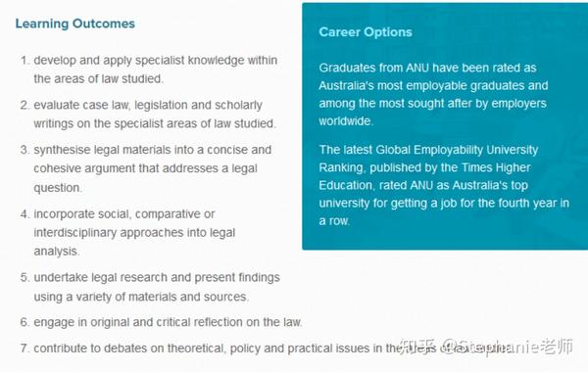Click the Global Employability University Ranking paragraph
This screenshot has height=373, width=588.
444,185
